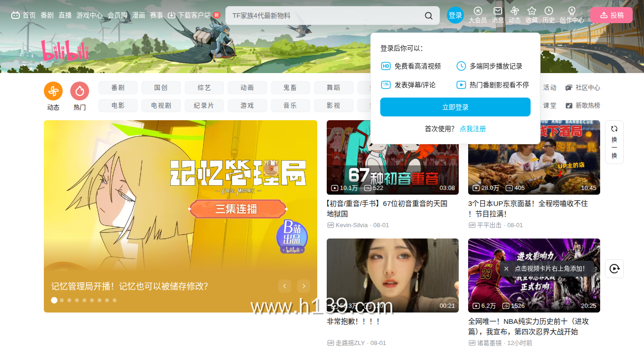
Task: Select the 音乐 category button
Action: (x=290, y=106)
